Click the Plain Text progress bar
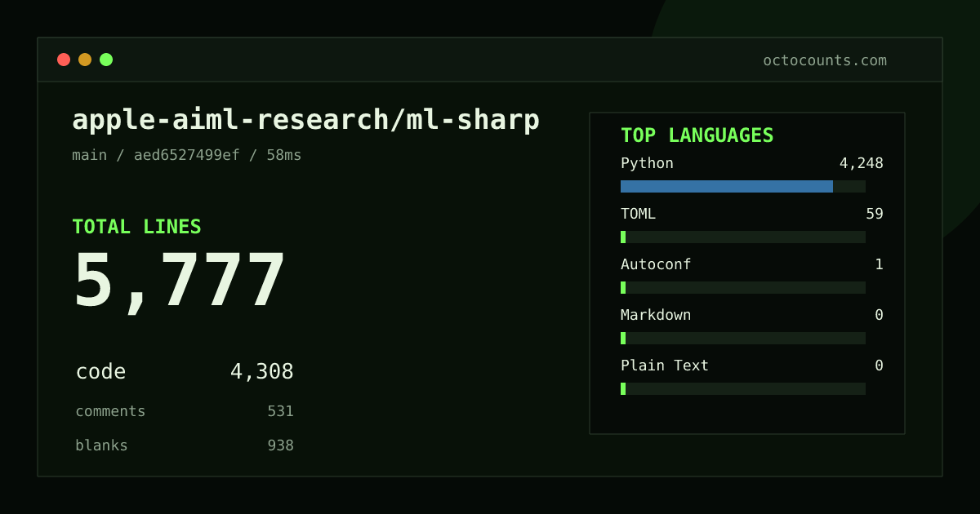The height and width of the screenshot is (514, 980). 743,388
